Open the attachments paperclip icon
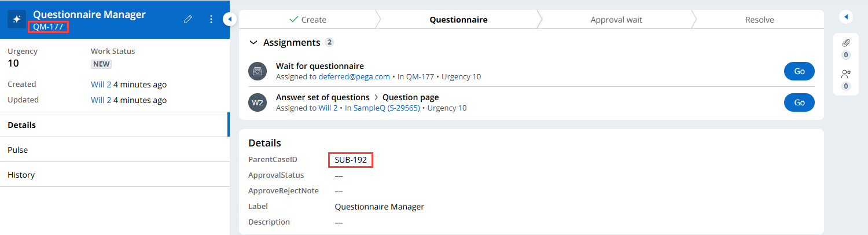The image size is (868, 235). click(845, 43)
